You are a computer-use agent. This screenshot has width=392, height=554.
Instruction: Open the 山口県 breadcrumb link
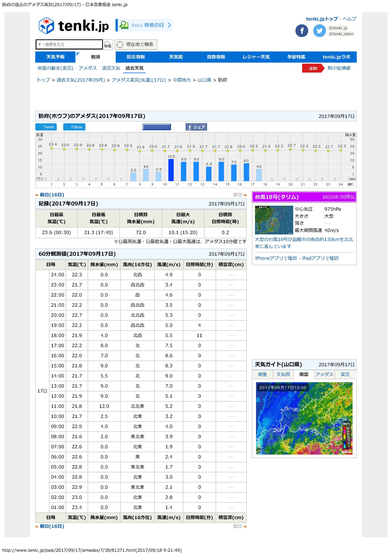click(x=204, y=80)
